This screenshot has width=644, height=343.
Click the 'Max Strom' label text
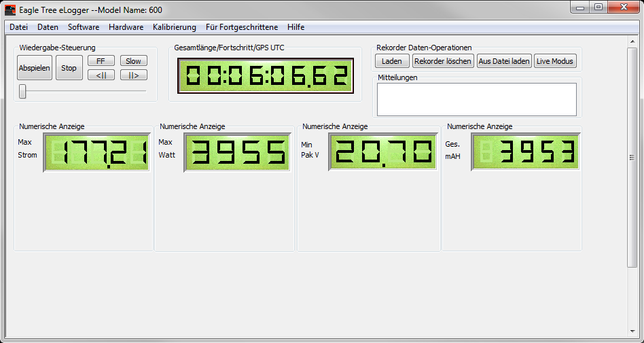28,148
